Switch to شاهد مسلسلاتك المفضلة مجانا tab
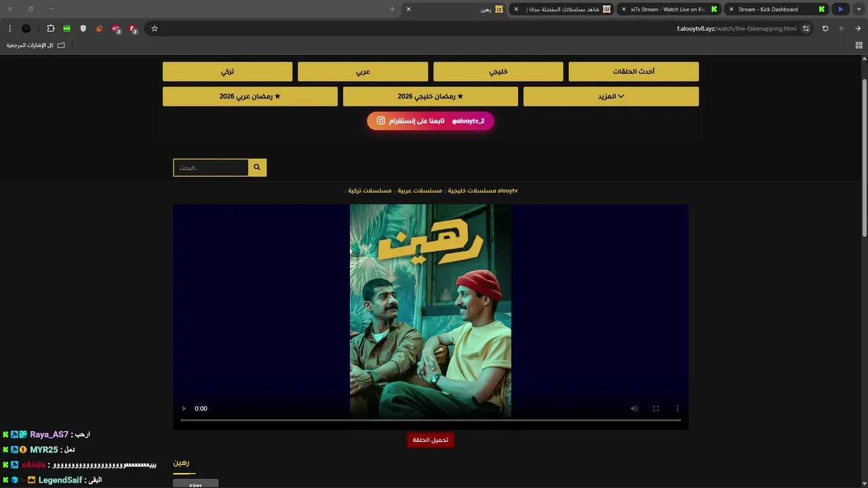 coord(561,9)
